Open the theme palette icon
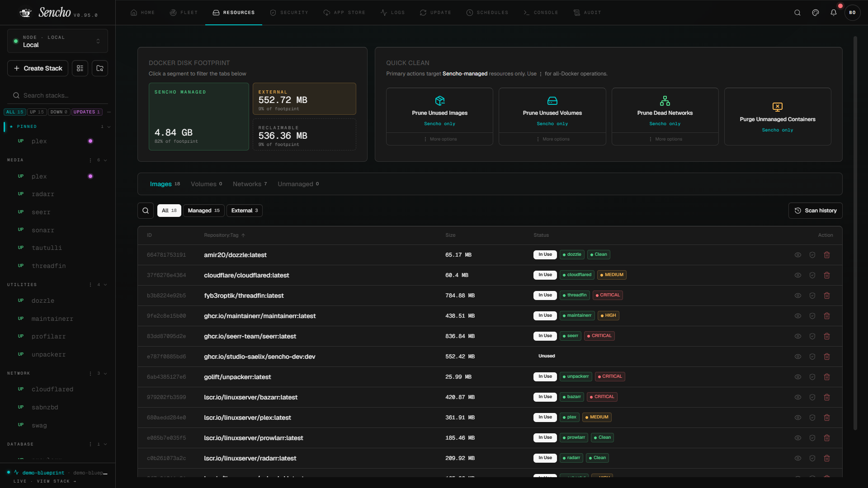Viewport: 868px width, 488px height. point(816,13)
